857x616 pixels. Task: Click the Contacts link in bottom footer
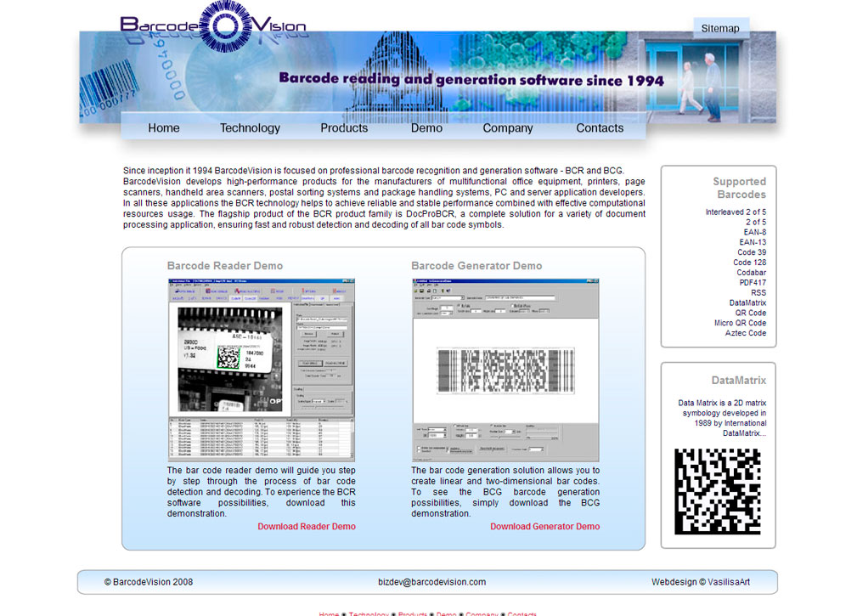[522, 613]
